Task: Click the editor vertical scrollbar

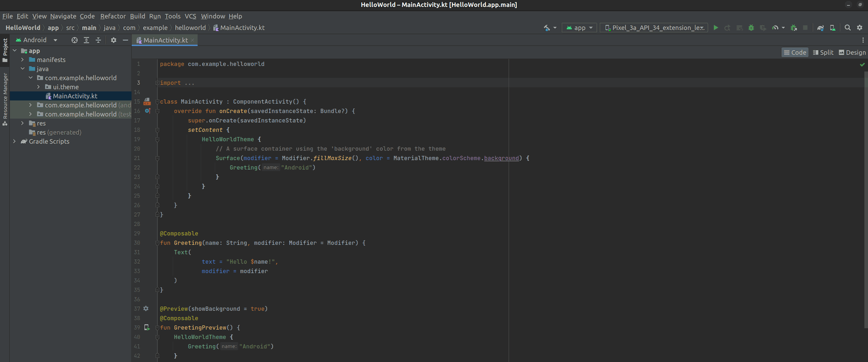Action: [865, 199]
